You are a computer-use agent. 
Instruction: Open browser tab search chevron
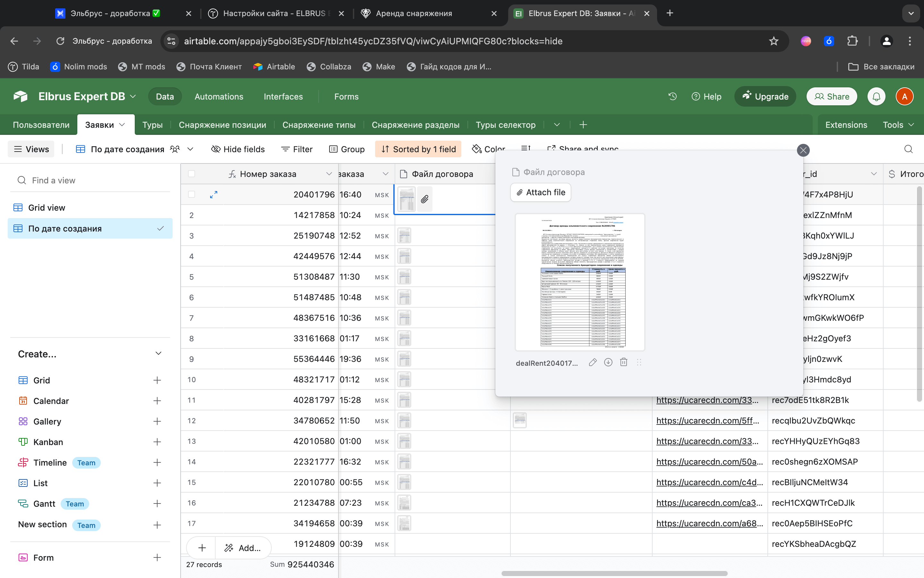(911, 13)
